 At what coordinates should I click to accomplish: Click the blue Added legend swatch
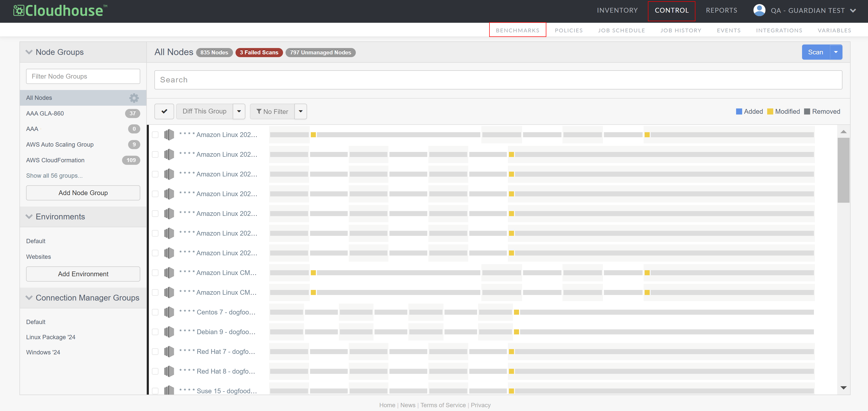739,112
